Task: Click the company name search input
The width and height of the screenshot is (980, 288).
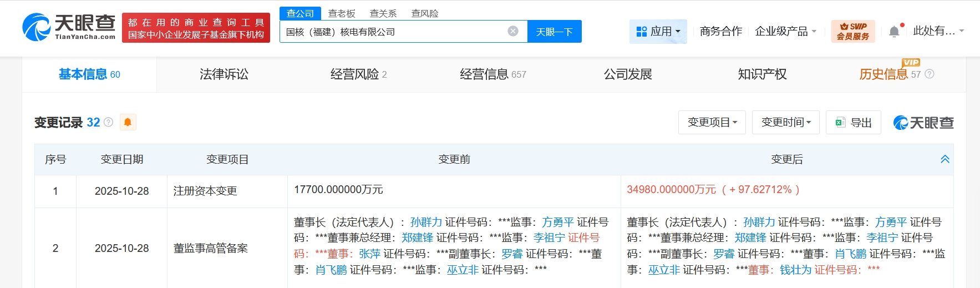Action: click(x=393, y=32)
